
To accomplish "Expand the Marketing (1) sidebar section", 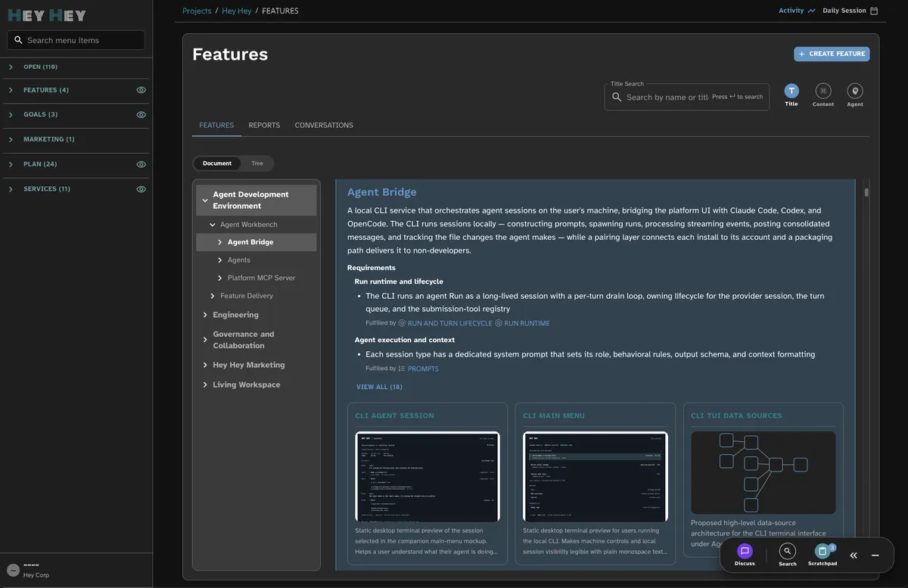I will (x=11, y=139).
